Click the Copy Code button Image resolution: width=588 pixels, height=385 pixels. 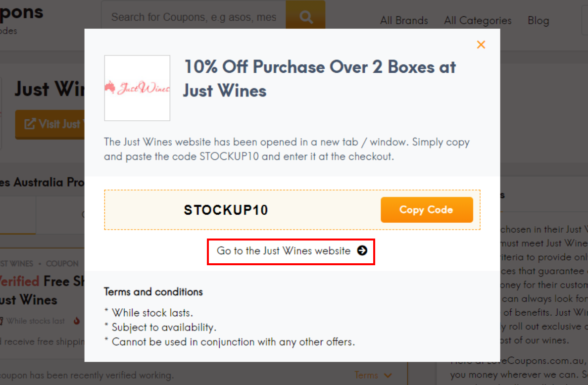click(427, 210)
